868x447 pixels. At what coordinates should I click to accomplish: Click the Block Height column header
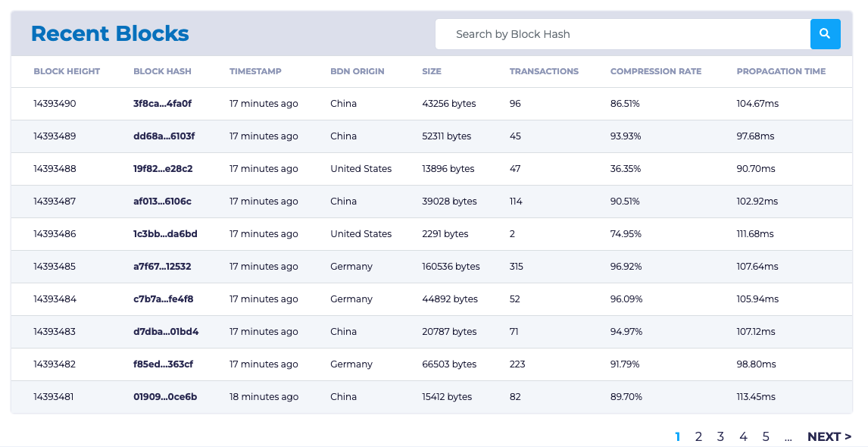click(x=67, y=71)
